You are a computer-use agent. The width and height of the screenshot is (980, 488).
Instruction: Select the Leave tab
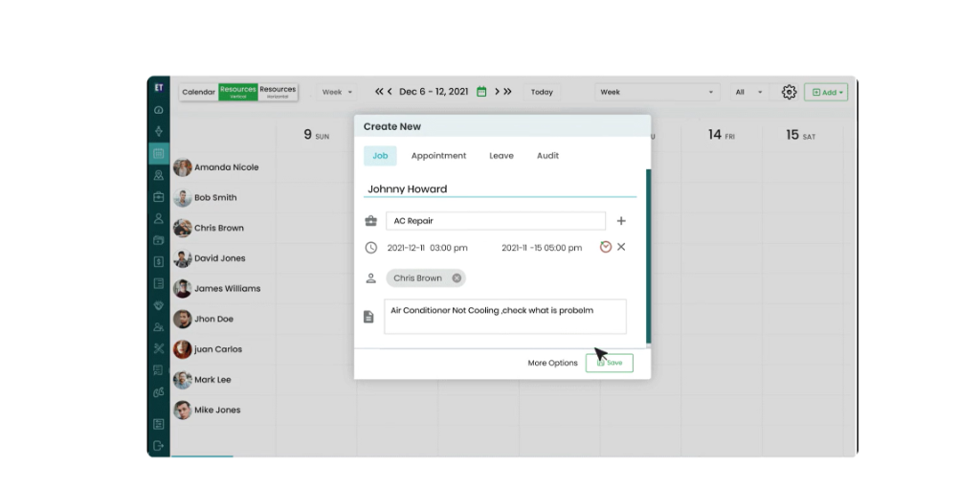pos(501,156)
